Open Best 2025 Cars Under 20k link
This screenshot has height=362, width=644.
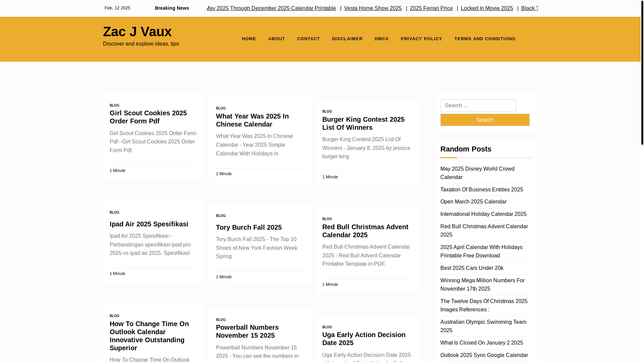point(472,268)
